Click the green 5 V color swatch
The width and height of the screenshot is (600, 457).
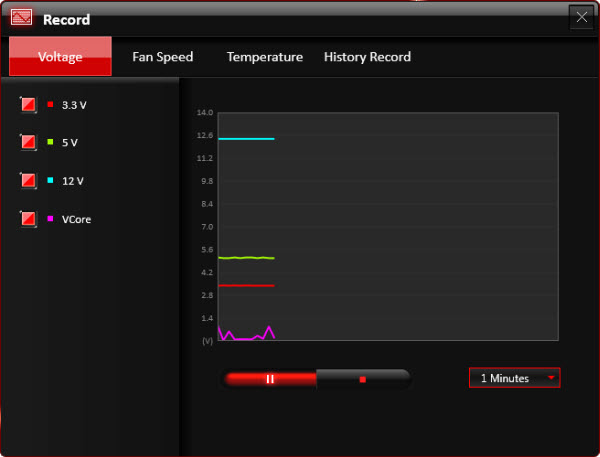click(x=50, y=142)
